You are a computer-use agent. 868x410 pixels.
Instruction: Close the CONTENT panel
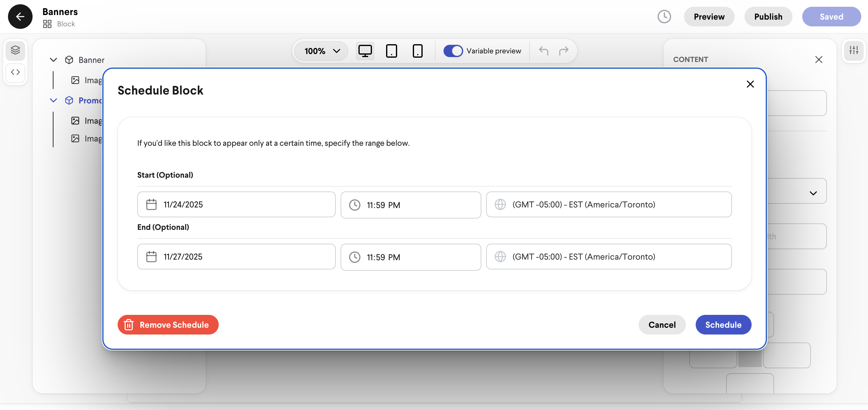point(819,60)
